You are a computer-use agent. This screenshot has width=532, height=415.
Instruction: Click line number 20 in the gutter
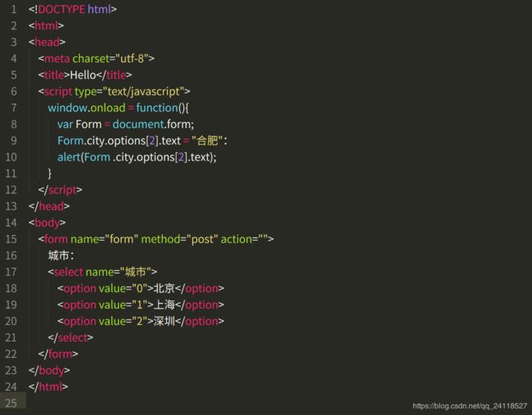[x=11, y=321]
